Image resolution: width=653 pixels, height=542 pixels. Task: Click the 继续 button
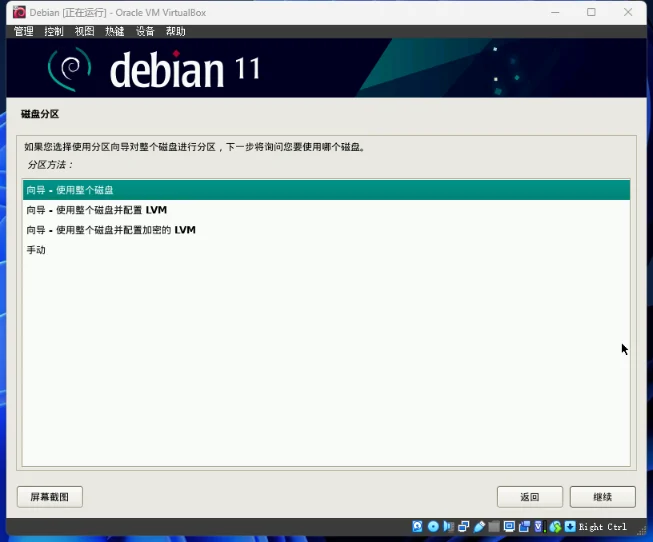[x=603, y=497]
